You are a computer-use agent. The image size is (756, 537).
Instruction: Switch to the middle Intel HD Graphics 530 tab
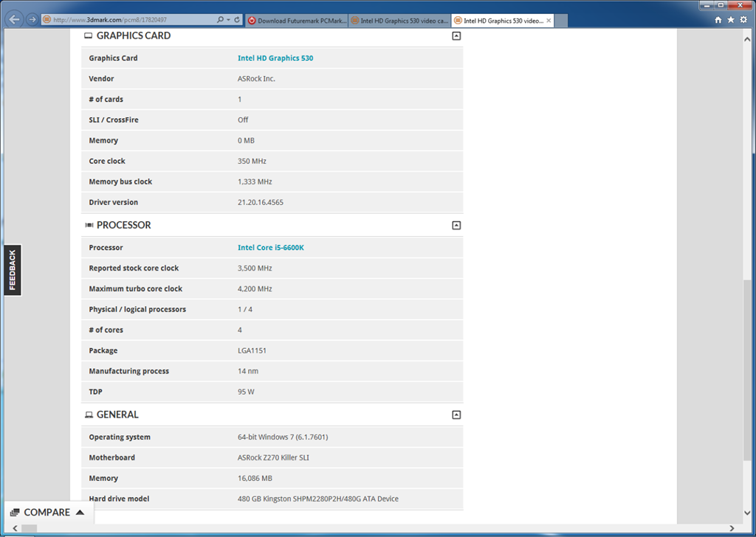coord(399,20)
